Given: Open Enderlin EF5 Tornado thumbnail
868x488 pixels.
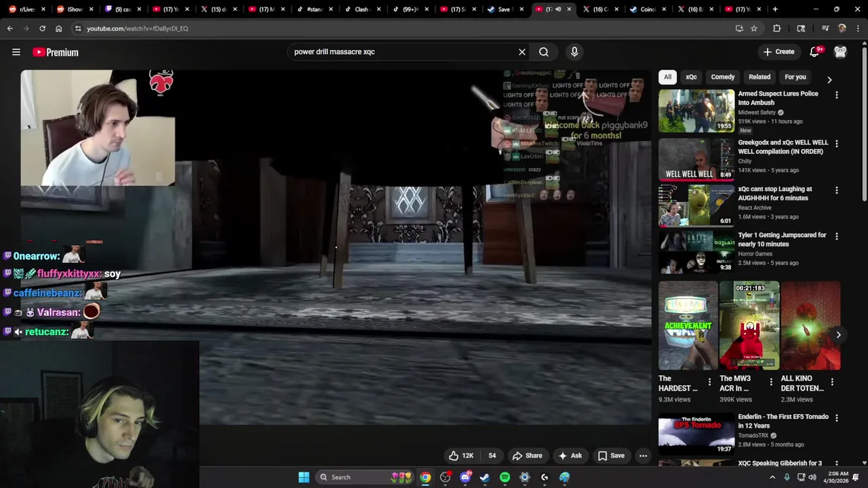Looking at the screenshot, I should tap(696, 434).
